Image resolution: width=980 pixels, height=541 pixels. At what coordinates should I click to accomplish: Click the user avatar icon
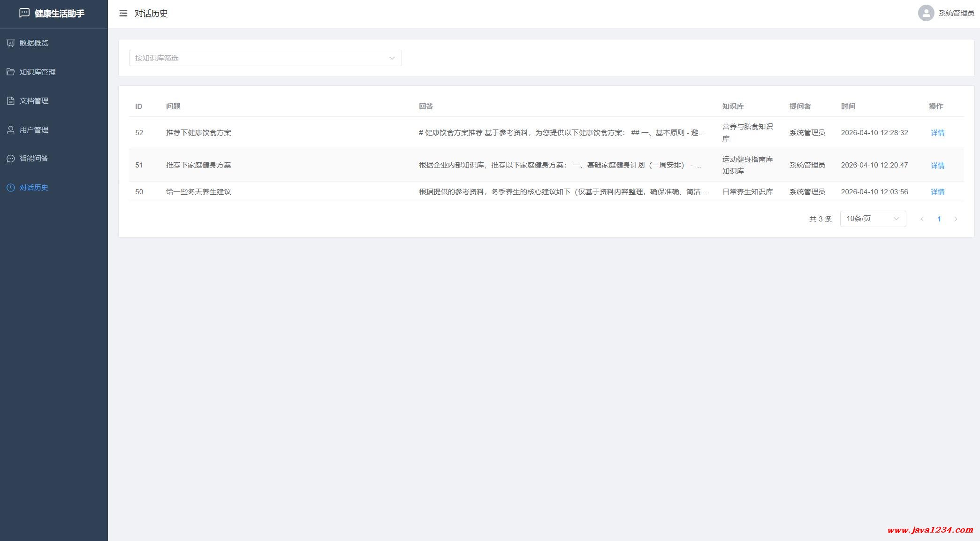point(926,13)
